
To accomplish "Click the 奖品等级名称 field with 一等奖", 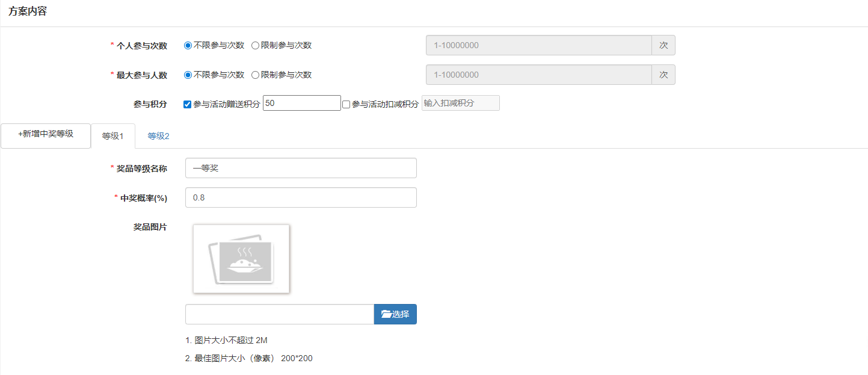I will (301, 168).
